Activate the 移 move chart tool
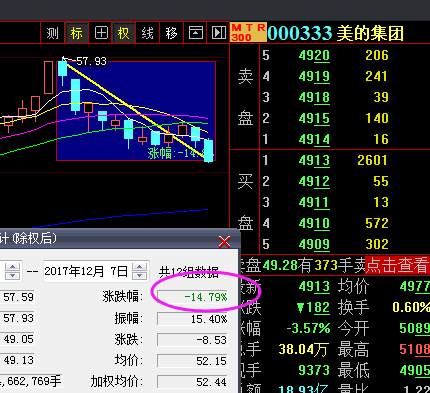430x393 pixels. tap(172, 33)
